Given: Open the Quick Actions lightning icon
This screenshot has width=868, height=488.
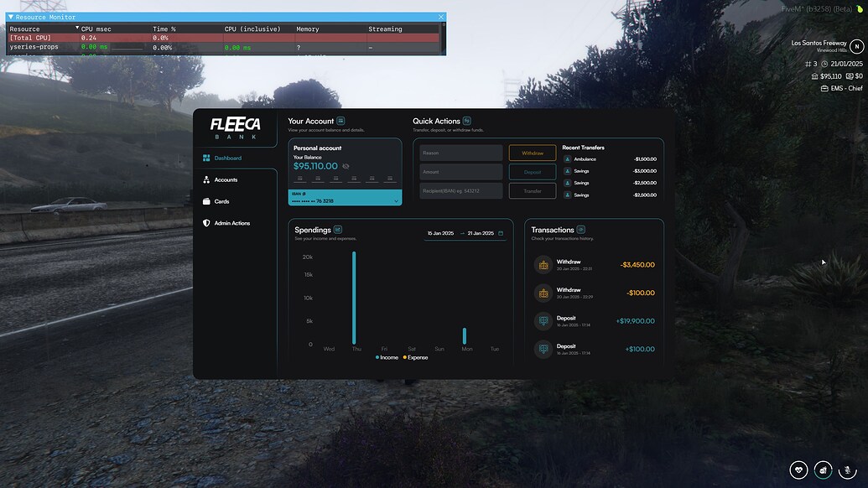Looking at the screenshot, I should point(467,121).
